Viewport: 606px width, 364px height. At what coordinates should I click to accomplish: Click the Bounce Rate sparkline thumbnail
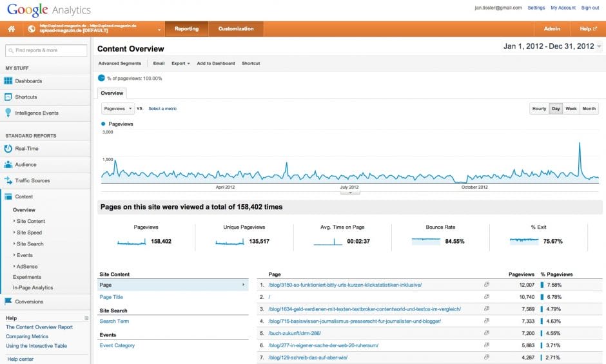pos(426,242)
